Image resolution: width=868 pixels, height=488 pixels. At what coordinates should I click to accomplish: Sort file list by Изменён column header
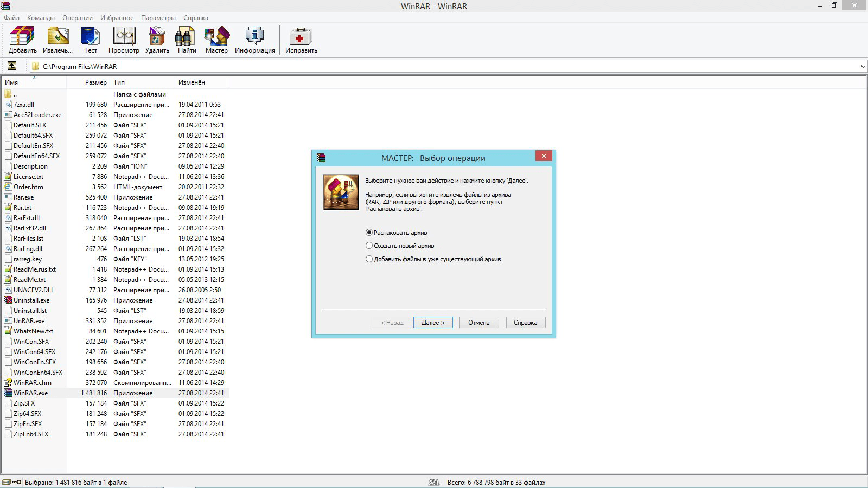pyautogui.click(x=202, y=82)
